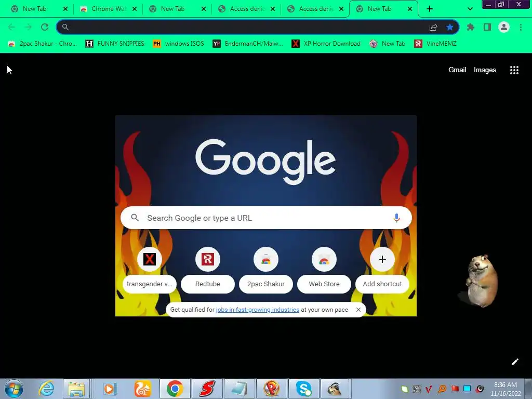Click the magnifier tray icon
This screenshot has width=532, height=399.
point(442,389)
